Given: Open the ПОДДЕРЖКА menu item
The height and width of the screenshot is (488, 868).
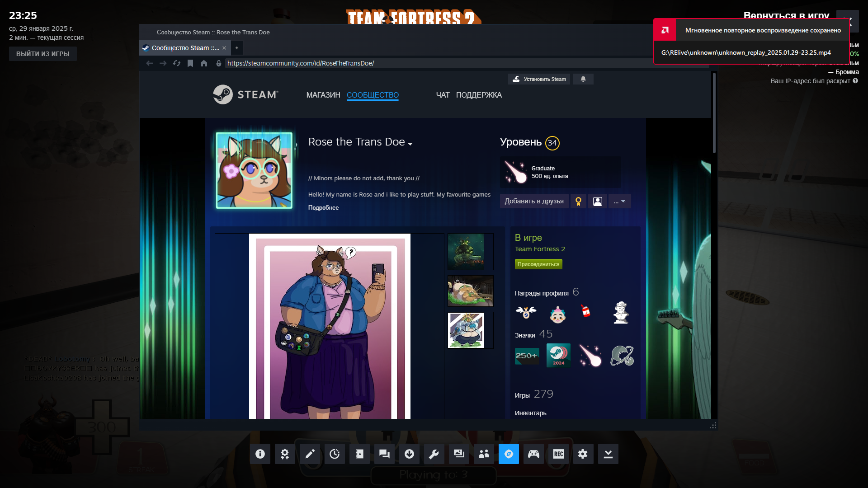Looking at the screenshot, I should point(479,95).
